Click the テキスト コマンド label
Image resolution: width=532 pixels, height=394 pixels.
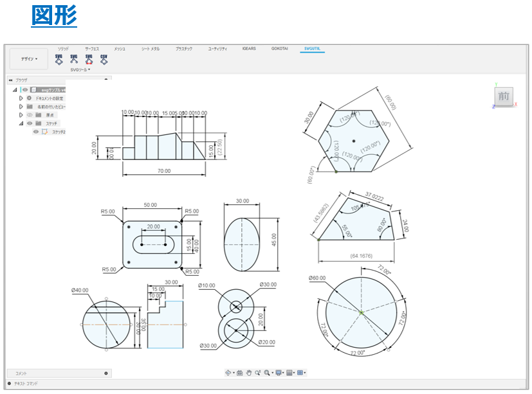click(x=26, y=384)
